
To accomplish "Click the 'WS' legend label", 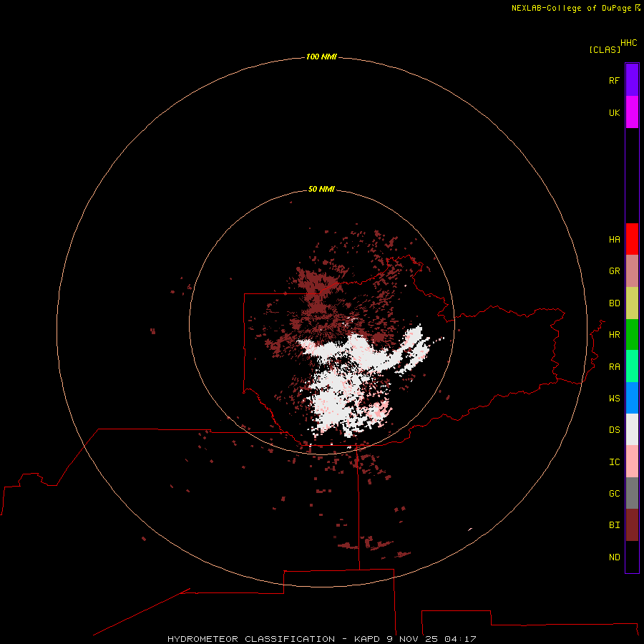I will [614, 399].
